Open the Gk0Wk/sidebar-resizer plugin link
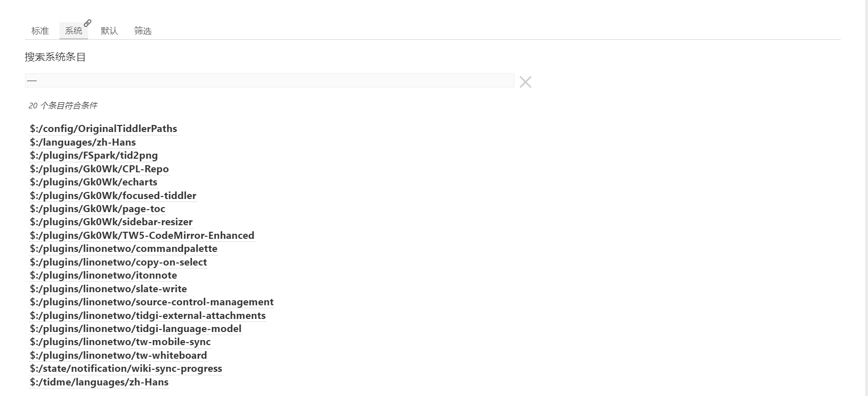 coord(111,222)
